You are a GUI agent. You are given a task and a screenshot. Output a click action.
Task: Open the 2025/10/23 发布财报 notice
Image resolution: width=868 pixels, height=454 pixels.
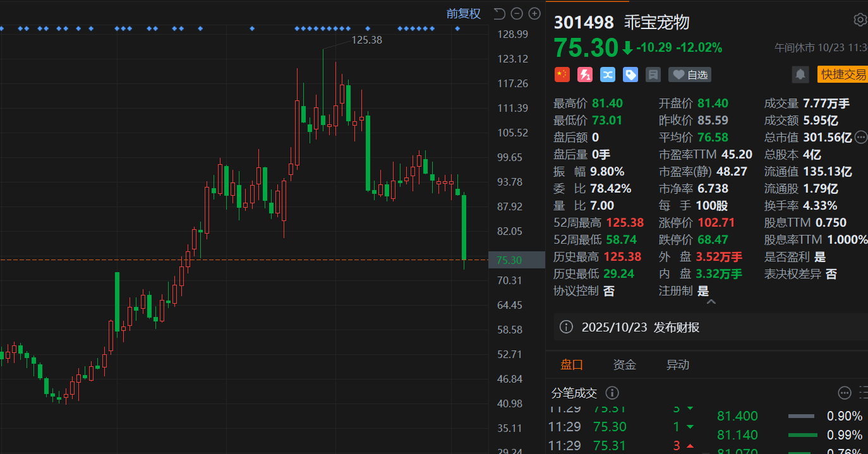click(x=641, y=327)
